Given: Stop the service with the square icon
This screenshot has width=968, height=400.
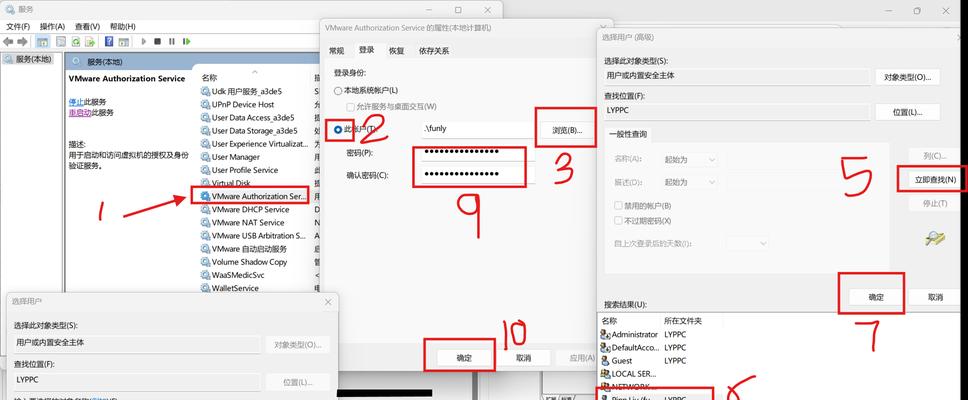Looking at the screenshot, I should 157,41.
